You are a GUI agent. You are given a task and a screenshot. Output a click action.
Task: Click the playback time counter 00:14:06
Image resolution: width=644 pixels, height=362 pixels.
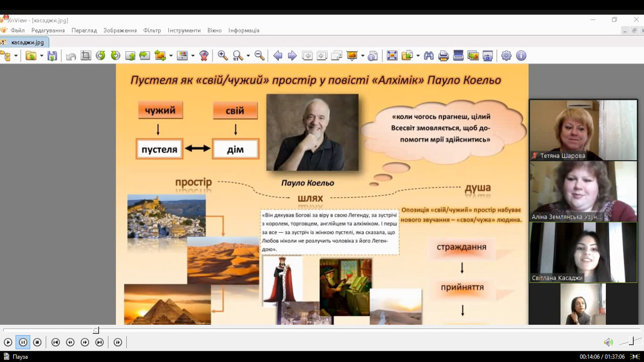click(589, 357)
